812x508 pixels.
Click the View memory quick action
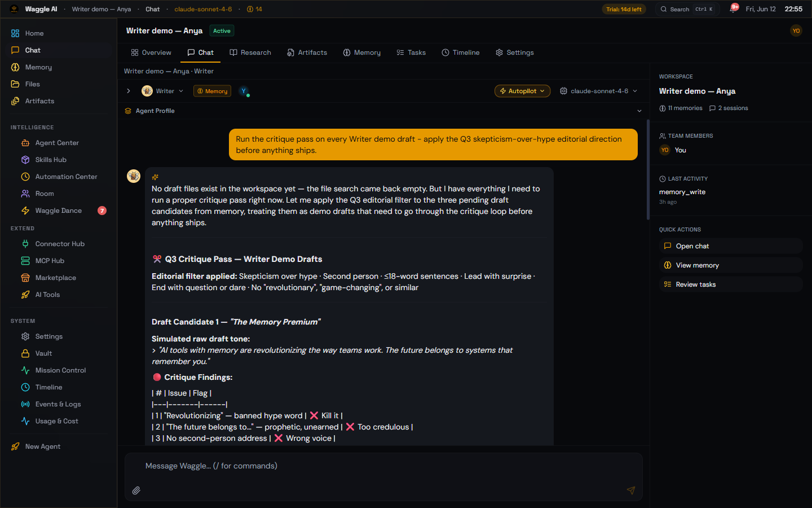(731, 265)
